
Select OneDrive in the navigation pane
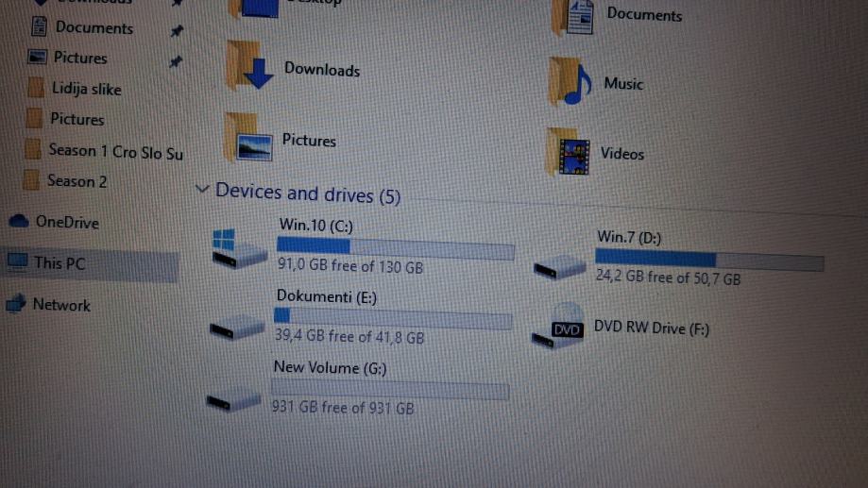pos(68,223)
